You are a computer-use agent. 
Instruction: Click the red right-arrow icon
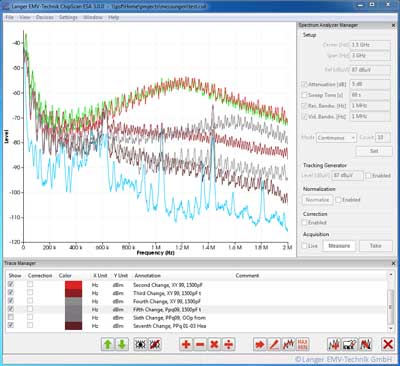pos(260,344)
